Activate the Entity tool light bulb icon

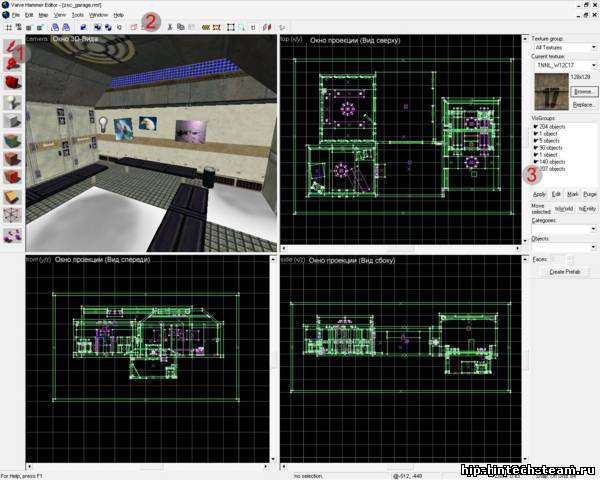click(x=12, y=103)
